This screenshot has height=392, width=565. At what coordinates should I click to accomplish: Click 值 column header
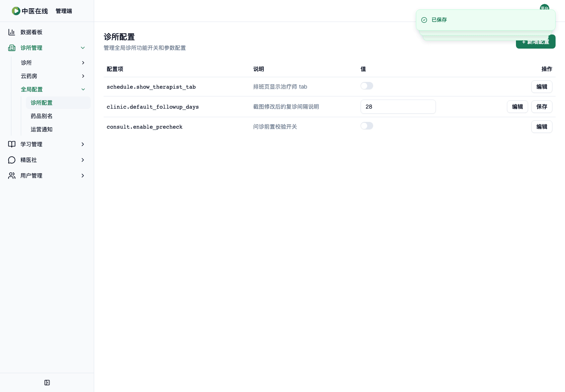(363, 69)
